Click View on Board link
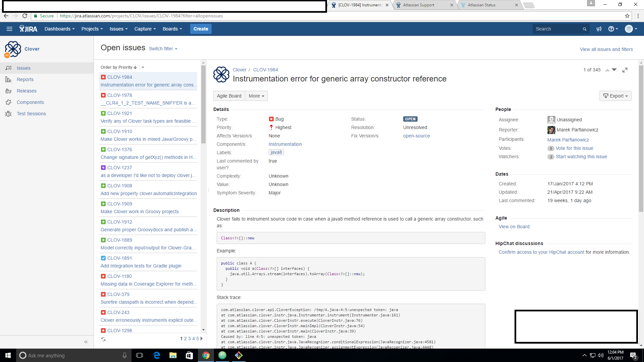Viewport: 644px width, 362px height. click(514, 227)
